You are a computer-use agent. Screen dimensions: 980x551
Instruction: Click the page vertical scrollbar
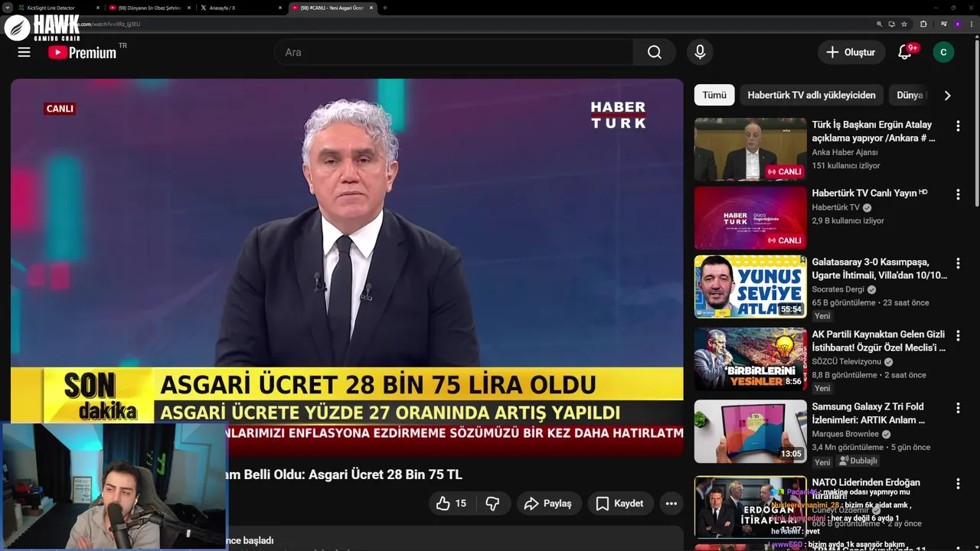tap(976, 122)
